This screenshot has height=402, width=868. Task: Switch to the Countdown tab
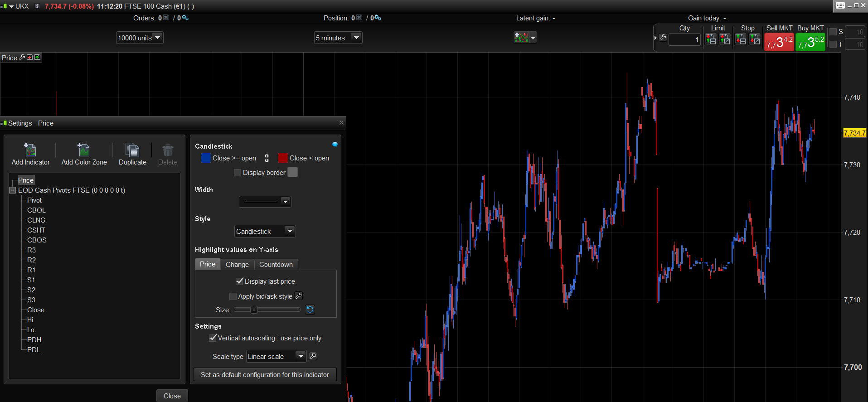click(276, 265)
